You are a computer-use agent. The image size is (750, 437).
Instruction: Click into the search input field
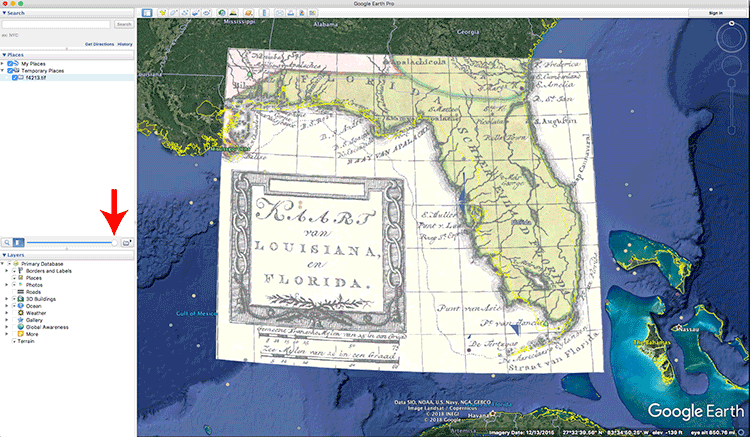[56, 24]
